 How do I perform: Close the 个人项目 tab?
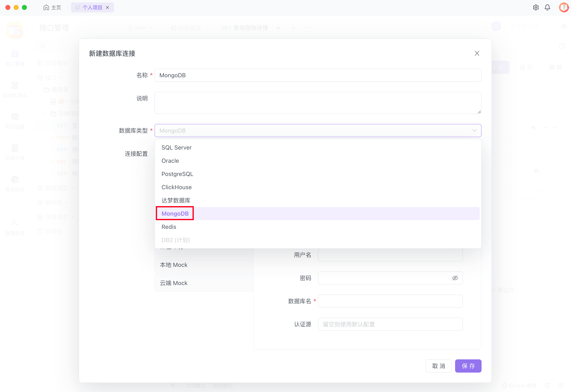tap(107, 7)
